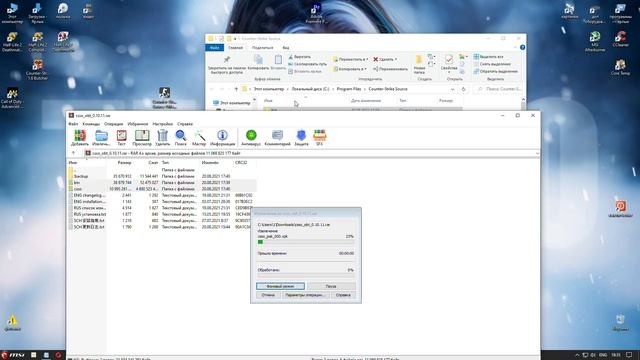640x360 pixels.
Task: Click the green Антивирус (Virus scan) icon
Action: (x=251, y=135)
